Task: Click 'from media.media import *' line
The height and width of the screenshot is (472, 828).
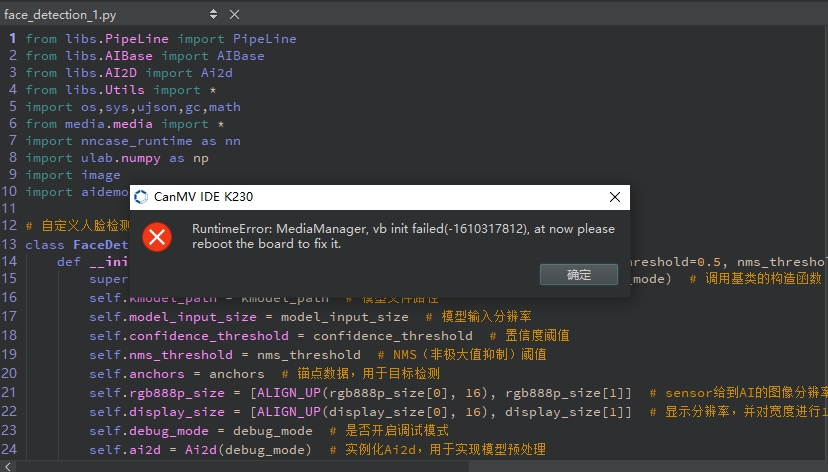Action: (x=125, y=124)
